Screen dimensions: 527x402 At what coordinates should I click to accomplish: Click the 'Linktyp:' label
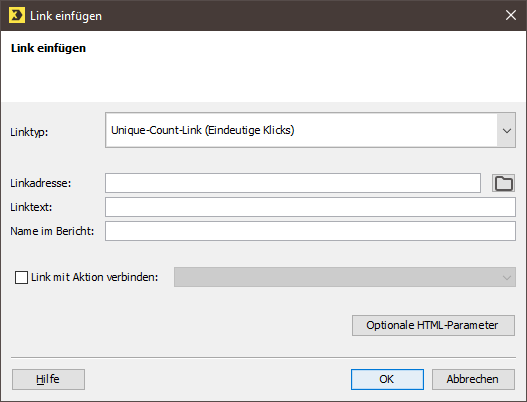29,132
